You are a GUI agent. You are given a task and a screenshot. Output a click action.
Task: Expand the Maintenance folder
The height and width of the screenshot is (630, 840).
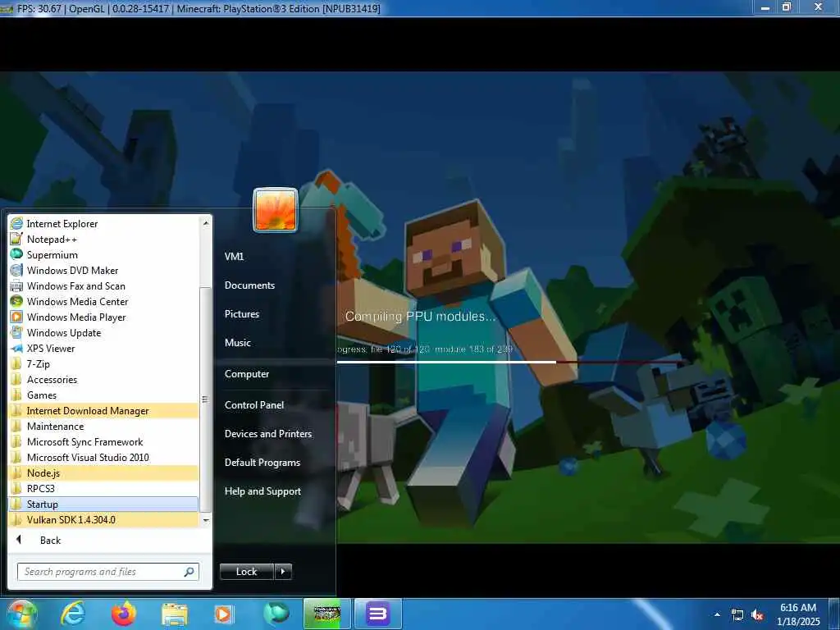(x=103, y=426)
